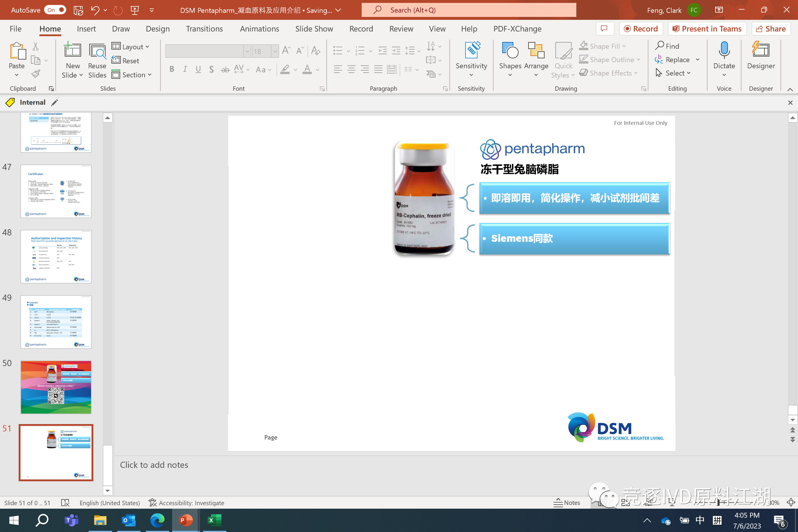This screenshot has width=798, height=532.
Task: Toggle Bold formatting
Action: (172, 69)
